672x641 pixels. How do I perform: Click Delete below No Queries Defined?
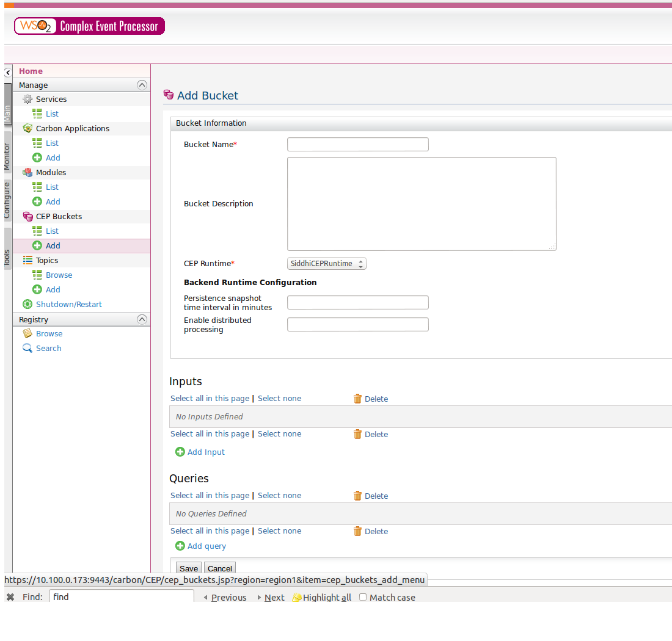pyautogui.click(x=376, y=531)
